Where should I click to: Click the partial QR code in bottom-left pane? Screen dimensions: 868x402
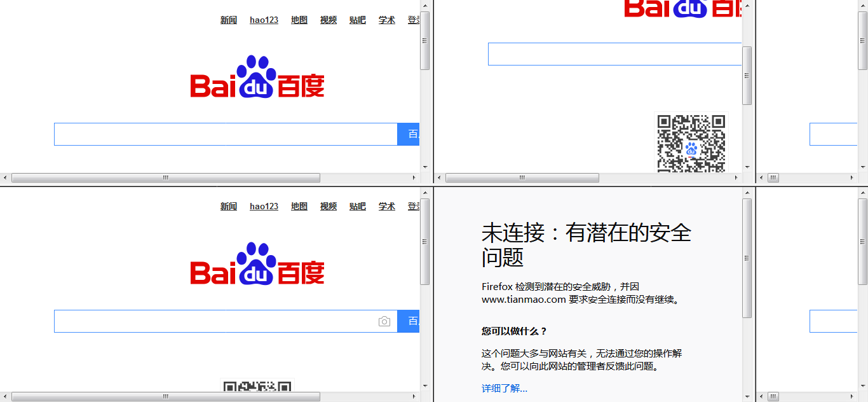(x=257, y=386)
